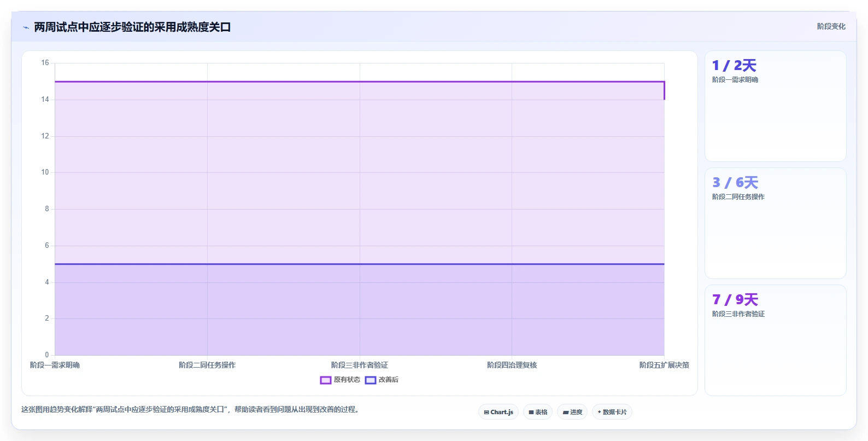The image size is (868, 441).
Task: Click the 阶段变化 label in the header
Action: point(831,26)
